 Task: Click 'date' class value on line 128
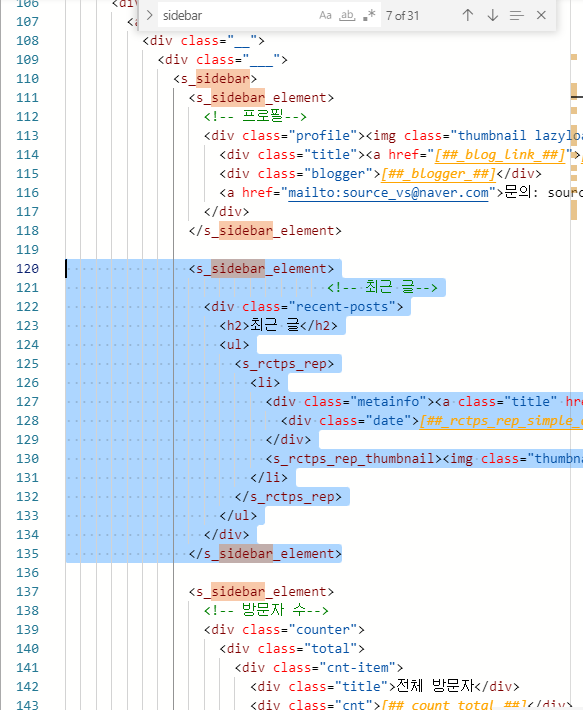(x=388, y=421)
